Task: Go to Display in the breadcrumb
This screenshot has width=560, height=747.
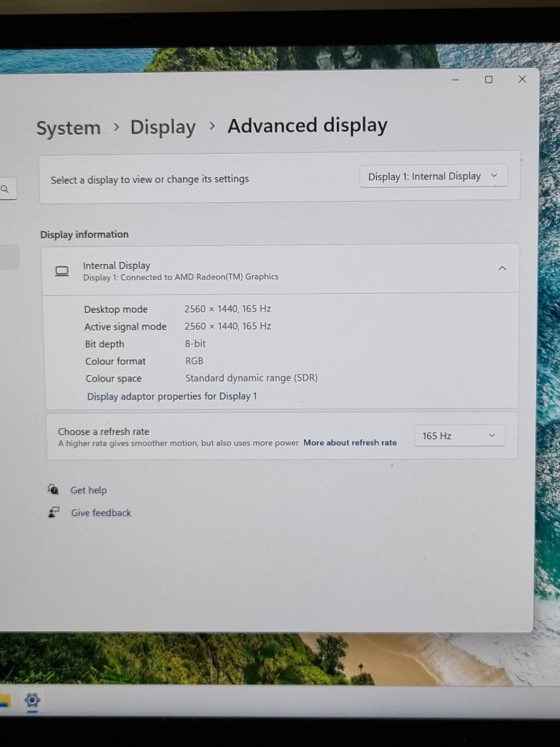Action: (x=163, y=127)
